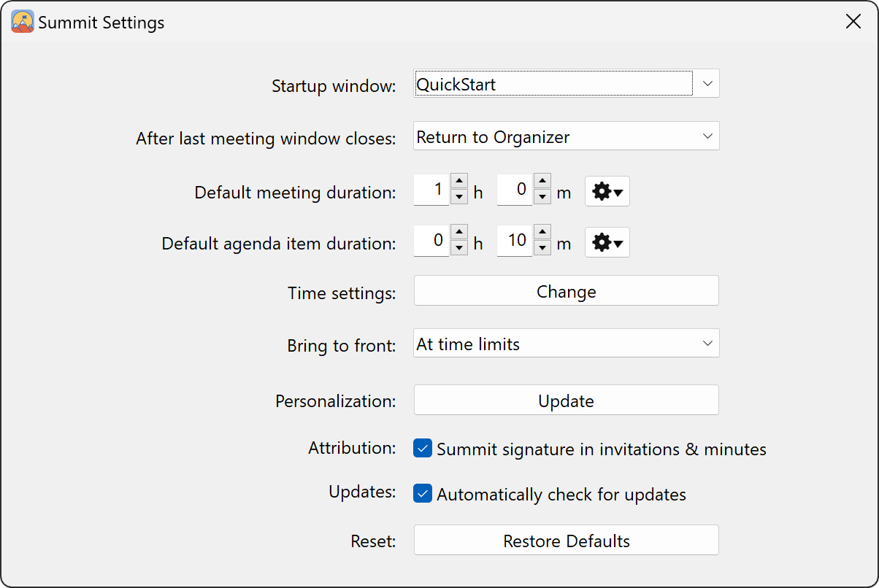Decrease agenda item duration hours

pos(458,247)
